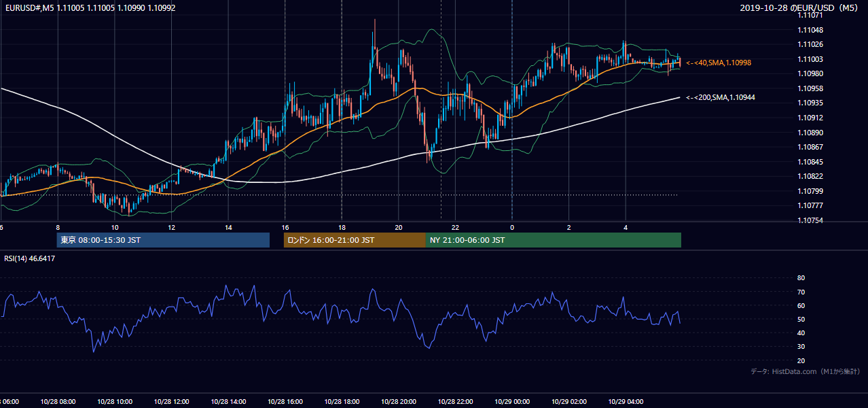Click the bottom time label 10/28 16:00
Viewport: 868px width, 408px height.
pyautogui.click(x=285, y=402)
